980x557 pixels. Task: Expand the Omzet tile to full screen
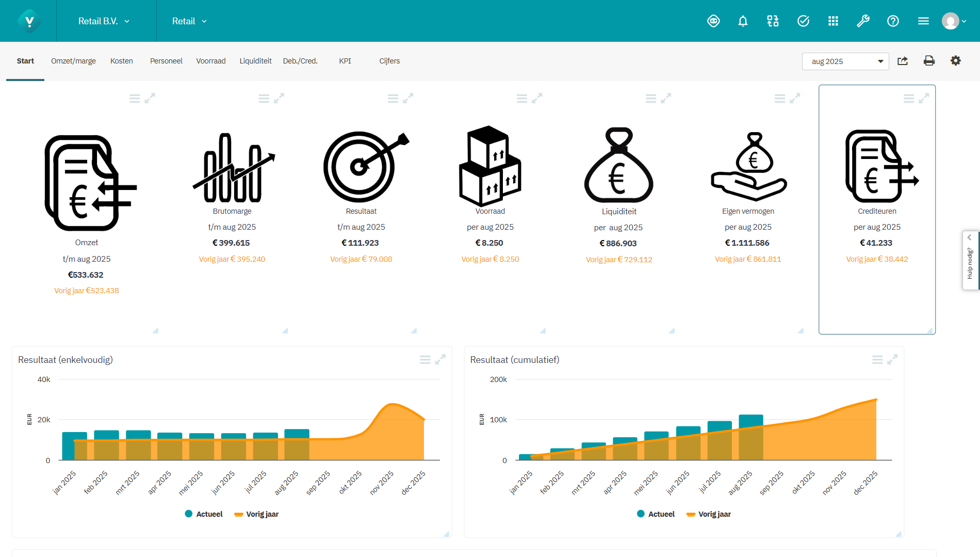151,98
